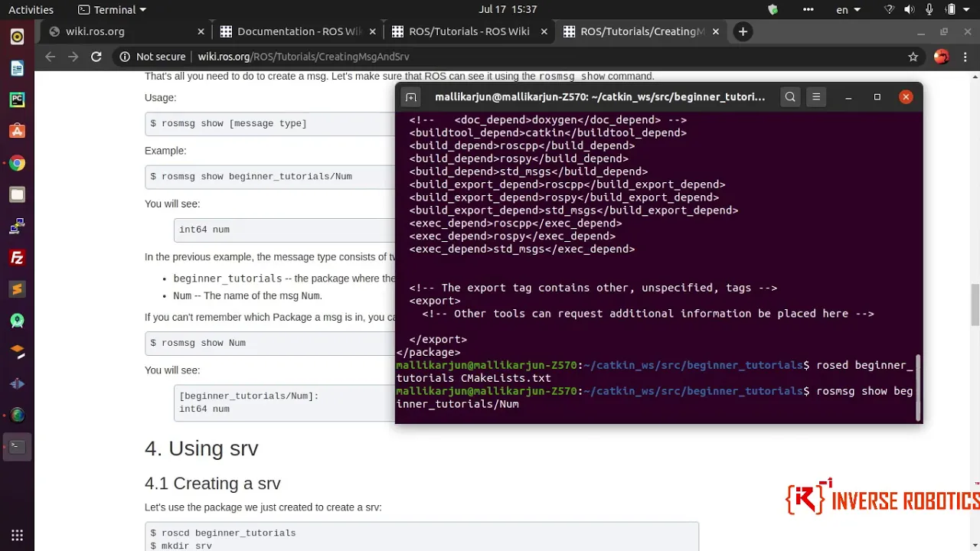Open the remote desktop dock icon
The width and height of the screenshot is (980, 551).
coord(17,226)
